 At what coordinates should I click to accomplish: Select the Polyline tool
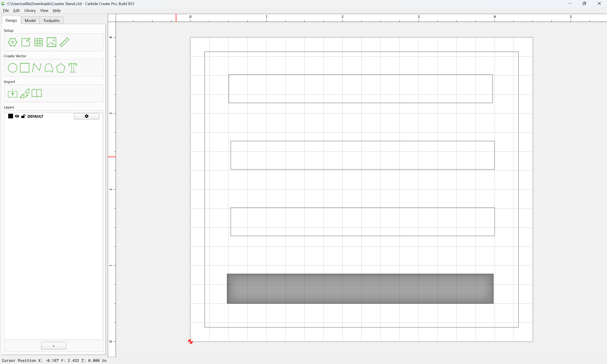(36, 68)
